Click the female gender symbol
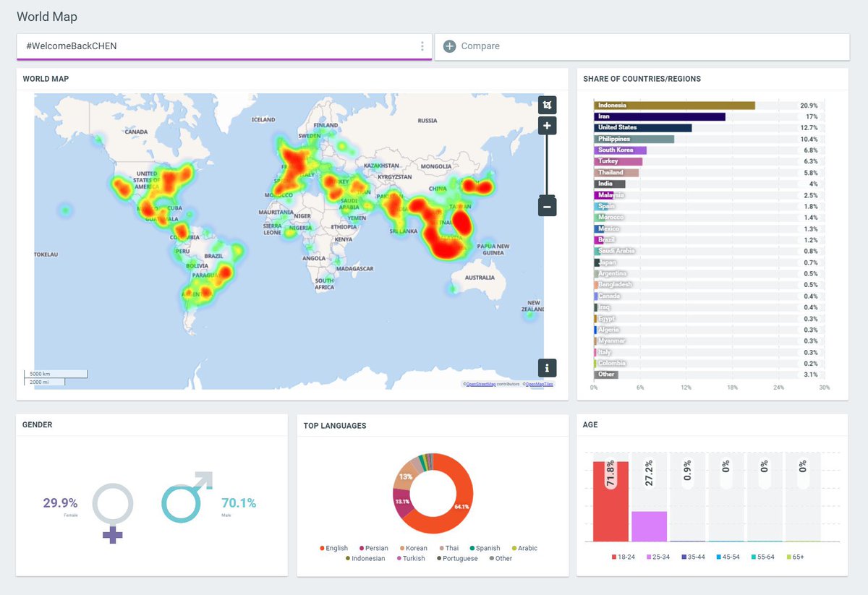The height and width of the screenshot is (595, 868). pyautogui.click(x=112, y=513)
